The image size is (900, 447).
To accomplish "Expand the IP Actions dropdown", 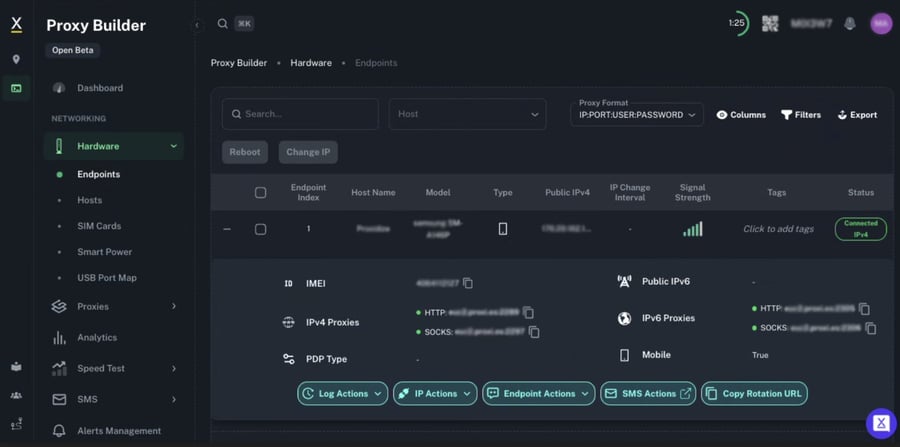I will [435, 394].
